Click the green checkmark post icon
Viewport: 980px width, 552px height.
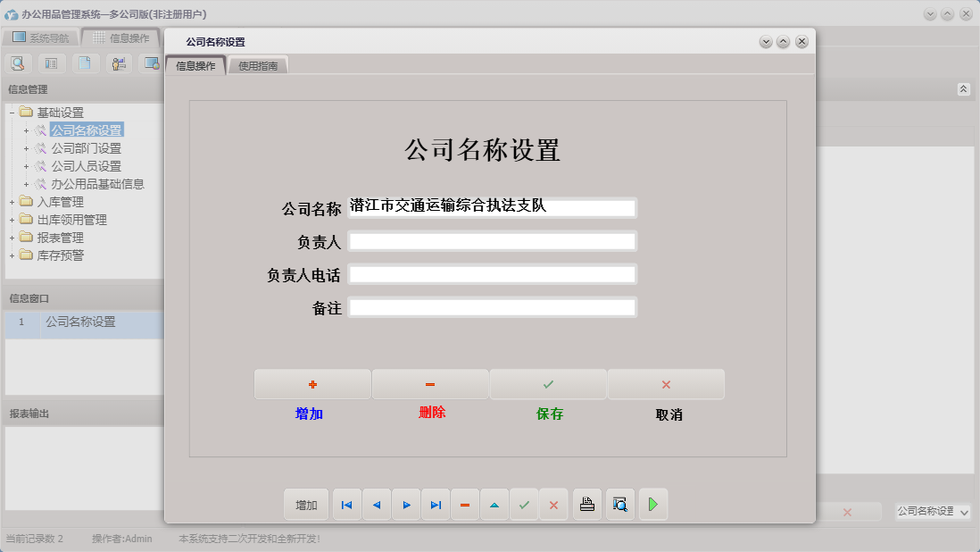[525, 504]
